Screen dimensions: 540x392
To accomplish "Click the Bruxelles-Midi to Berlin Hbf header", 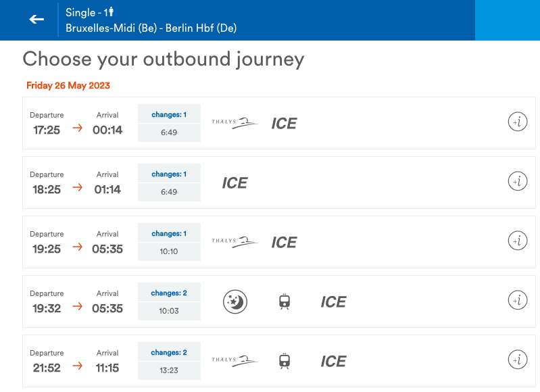I will click(x=151, y=28).
